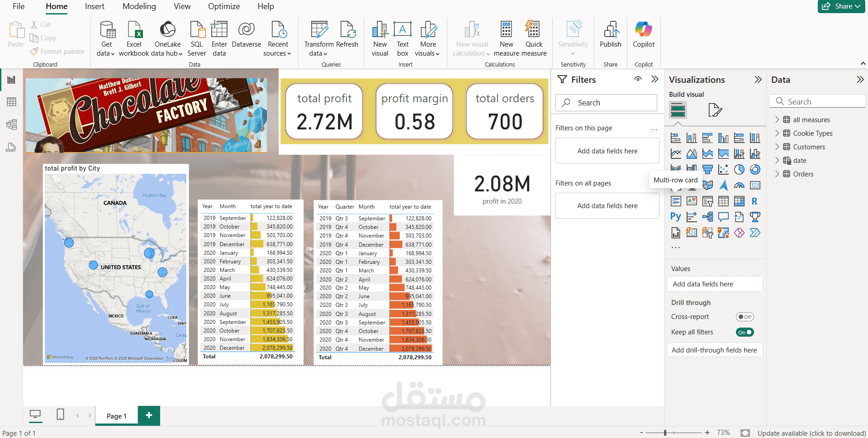Select the Power Apps visual
This screenshot has width=868, height=438.
coord(739,233)
